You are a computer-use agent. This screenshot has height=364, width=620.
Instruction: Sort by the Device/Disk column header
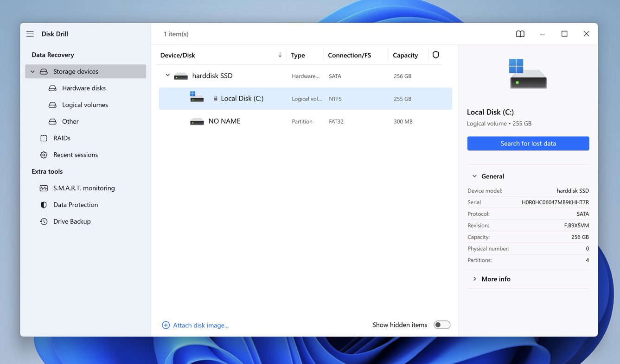178,55
